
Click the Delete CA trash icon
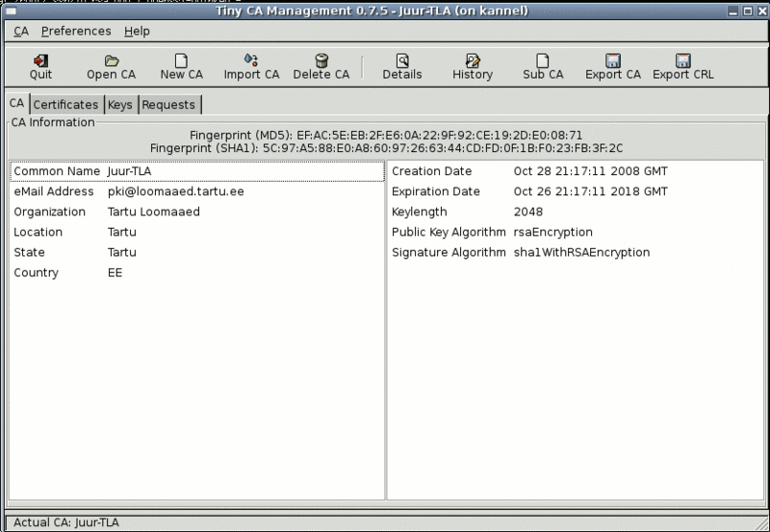321,61
